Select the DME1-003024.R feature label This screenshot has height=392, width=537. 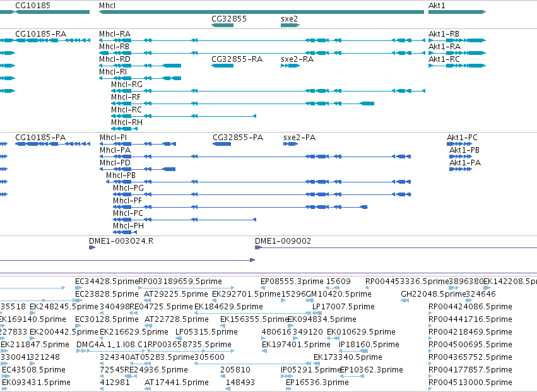tap(121, 241)
